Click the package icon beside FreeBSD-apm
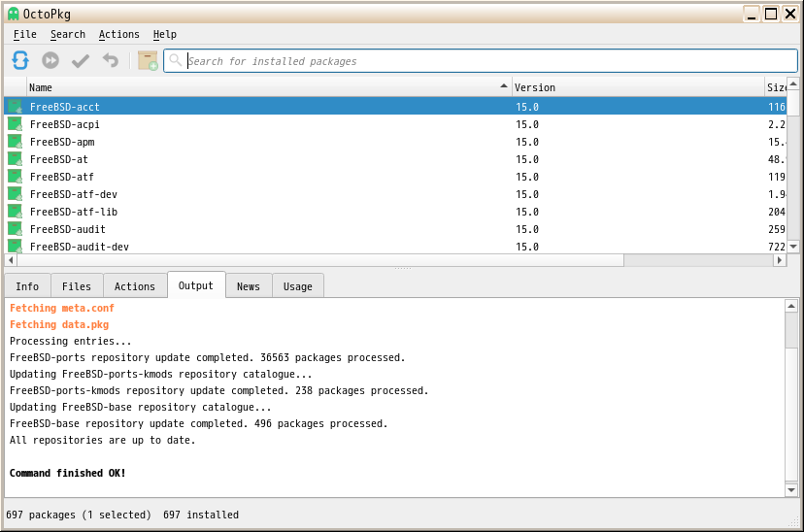 coord(16,142)
